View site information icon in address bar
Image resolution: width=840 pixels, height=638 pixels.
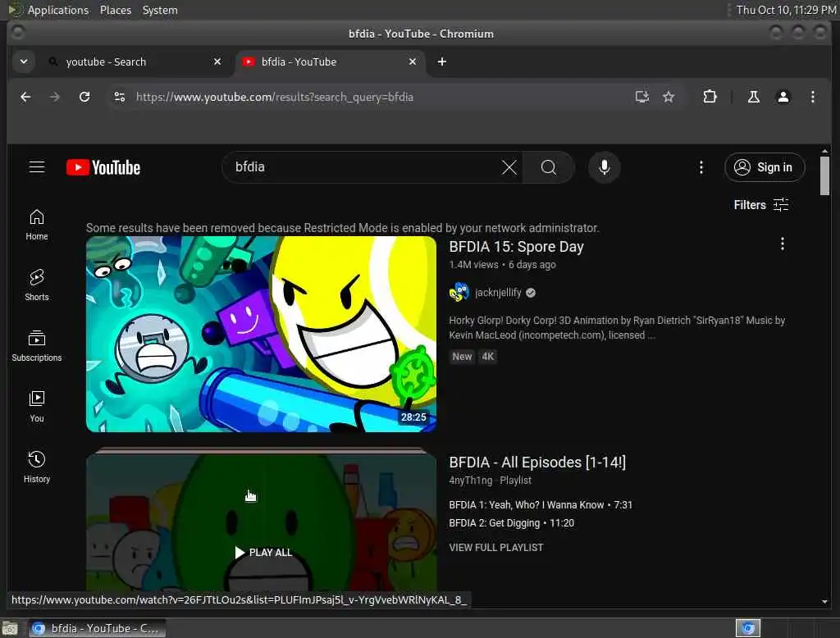(x=120, y=97)
